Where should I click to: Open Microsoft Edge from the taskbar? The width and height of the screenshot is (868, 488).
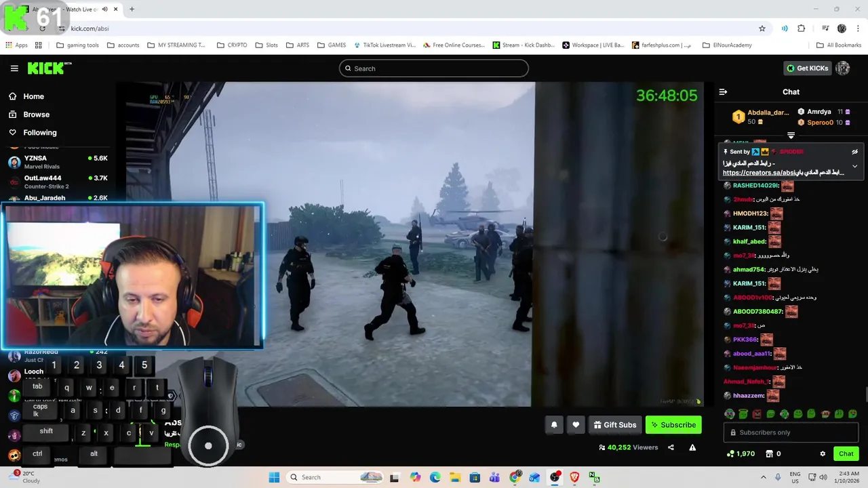(x=435, y=477)
